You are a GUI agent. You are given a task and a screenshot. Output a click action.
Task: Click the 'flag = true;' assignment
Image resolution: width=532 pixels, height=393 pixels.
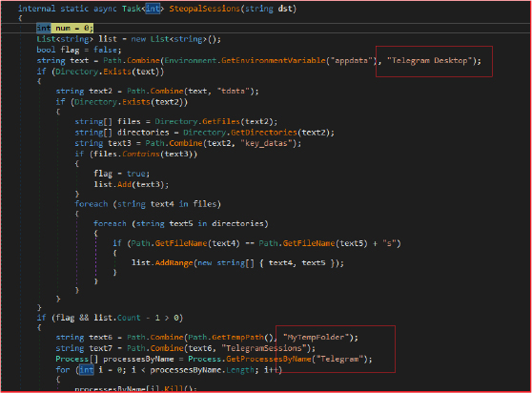coord(121,174)
